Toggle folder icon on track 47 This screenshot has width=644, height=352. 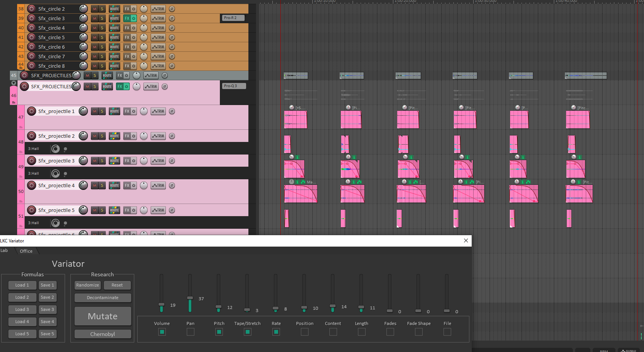(21, 127)
